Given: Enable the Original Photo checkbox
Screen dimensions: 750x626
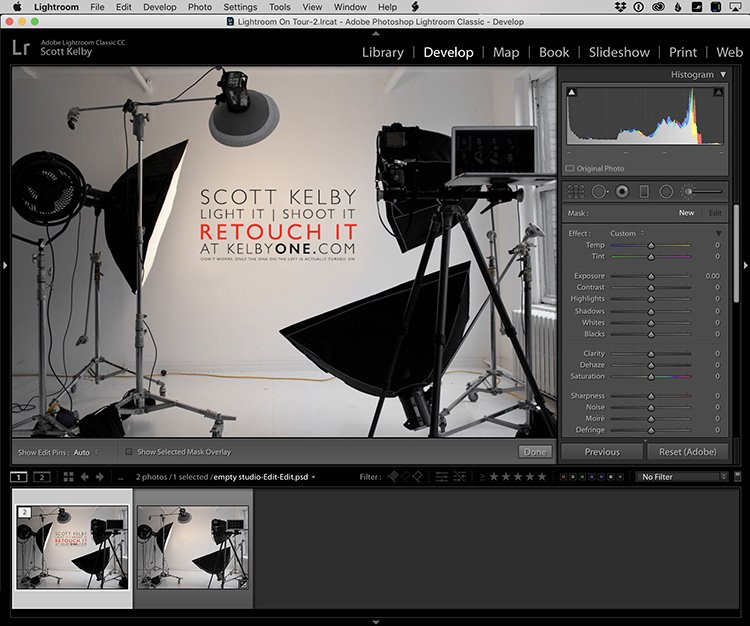Looking at the screenshot, I should pyautogui.click(x=570, y=168).
